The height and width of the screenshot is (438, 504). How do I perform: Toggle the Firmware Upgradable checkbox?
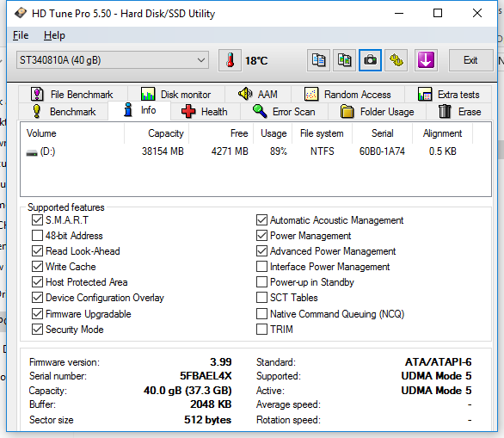click(37, 313)
